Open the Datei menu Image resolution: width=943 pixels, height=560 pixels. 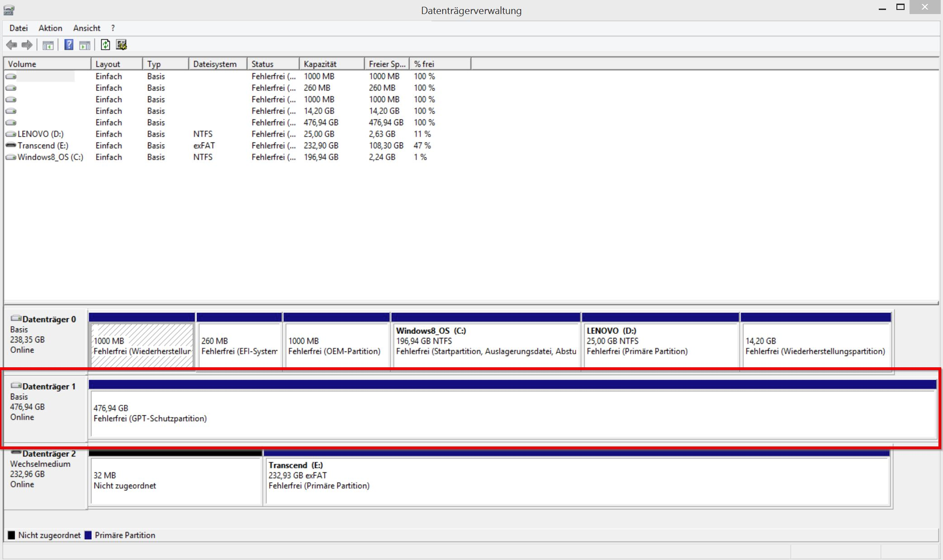[19, 28]
